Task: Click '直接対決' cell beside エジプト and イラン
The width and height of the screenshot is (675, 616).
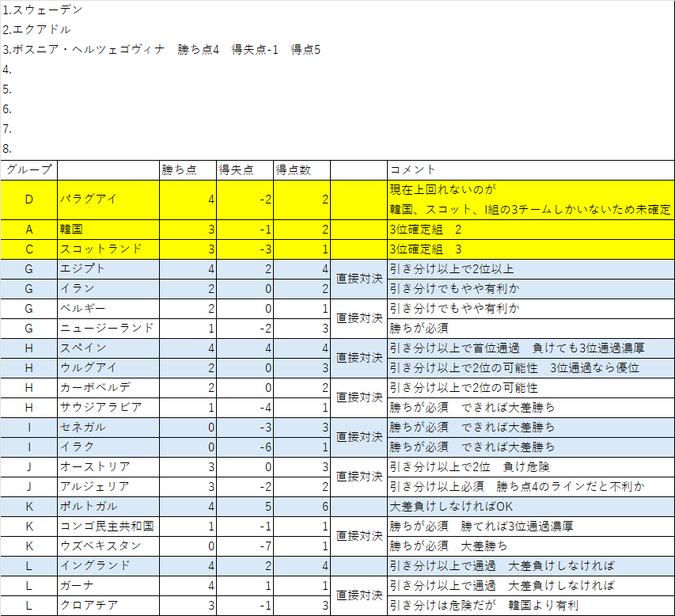Action: (x=358, y=279)
